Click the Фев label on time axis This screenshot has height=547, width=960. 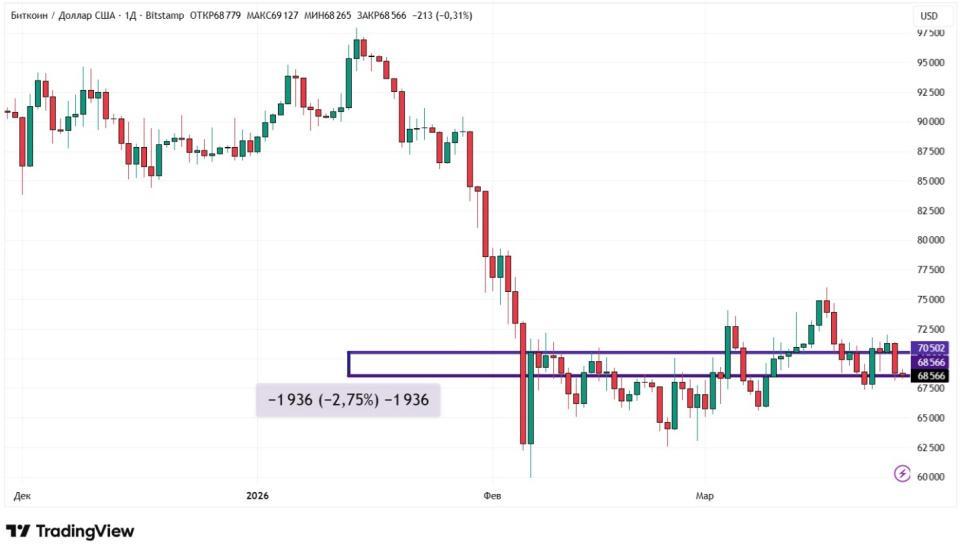click(x=491, y=495)
